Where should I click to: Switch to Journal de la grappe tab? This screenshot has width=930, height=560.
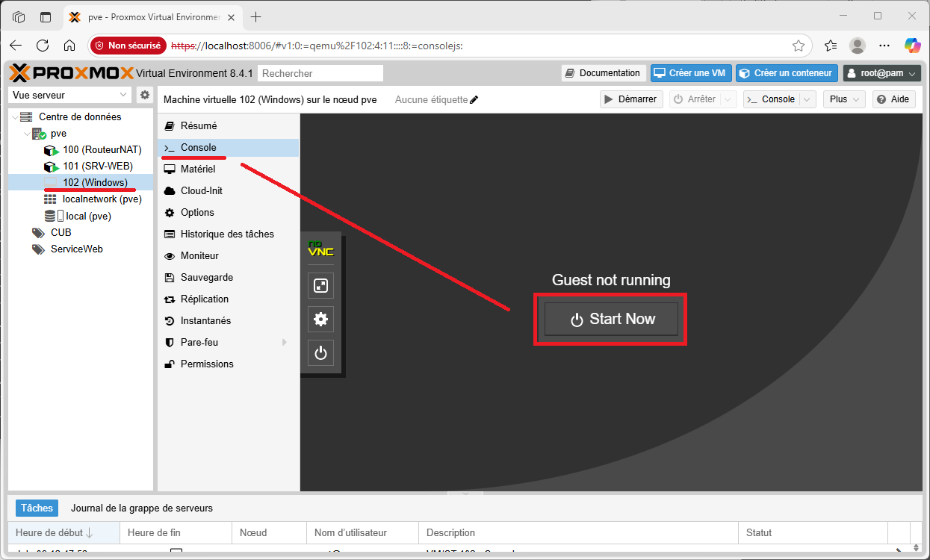tap(141, 508)
